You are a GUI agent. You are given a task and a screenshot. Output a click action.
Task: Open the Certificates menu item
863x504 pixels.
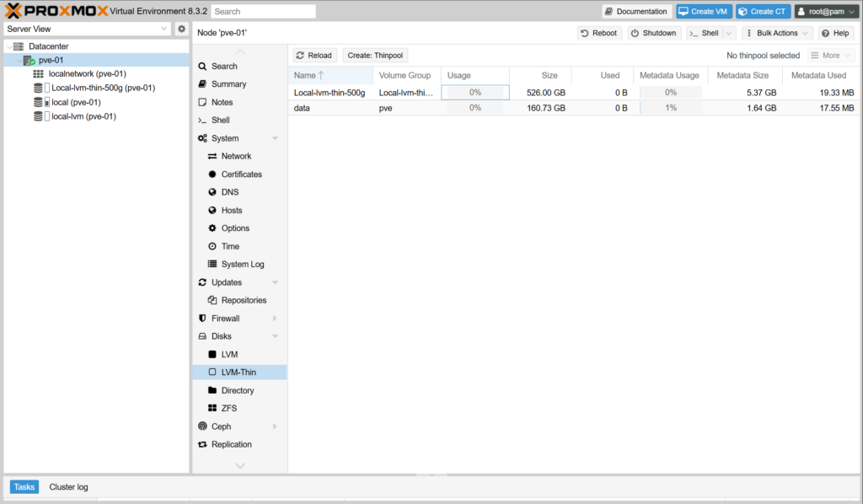tap(241, 174)
